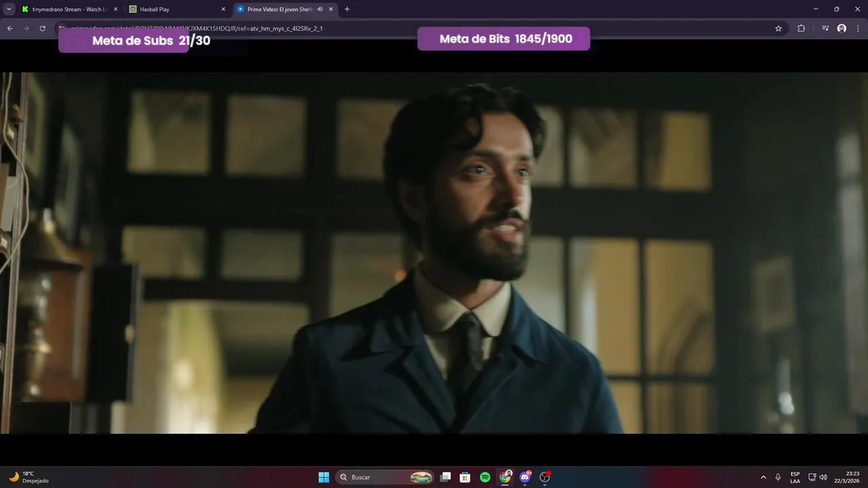The width and height of the screenshot is (868, 488).
Task: Open the network status icon
Action: (812, 477)
